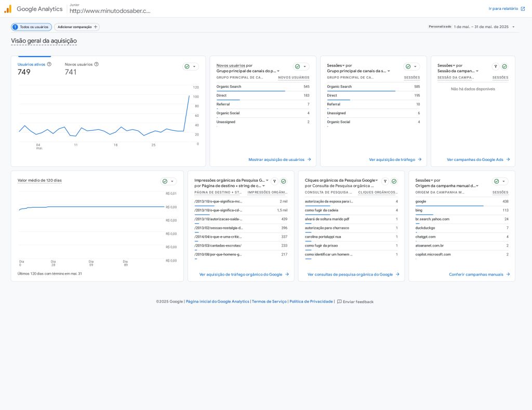Click the Google Analytics logo
Image resolution: width=532 pixels, height=410 pixels.
8,9
